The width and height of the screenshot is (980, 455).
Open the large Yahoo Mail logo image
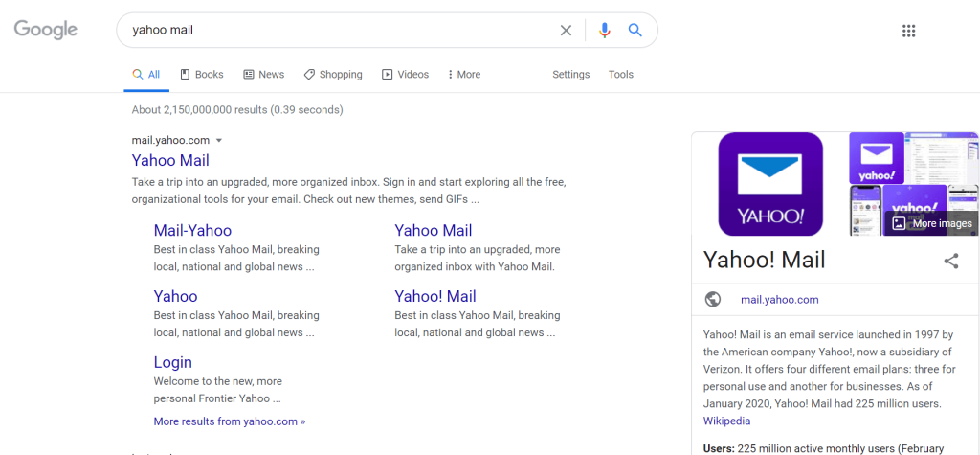(x=770, y=184)
